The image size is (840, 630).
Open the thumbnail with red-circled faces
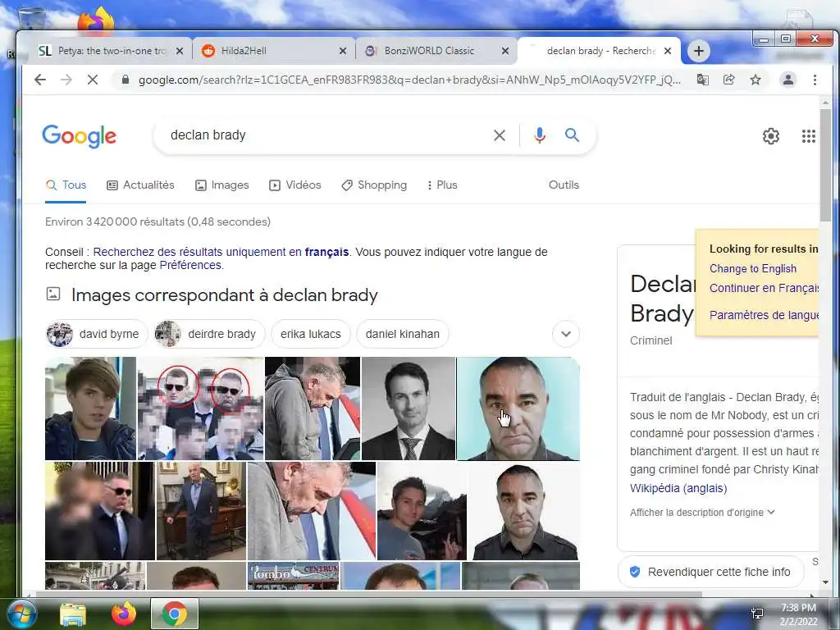200,409
